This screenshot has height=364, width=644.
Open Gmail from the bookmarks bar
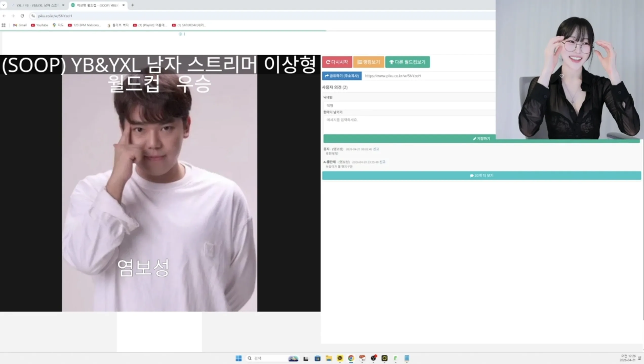point(19,25)
